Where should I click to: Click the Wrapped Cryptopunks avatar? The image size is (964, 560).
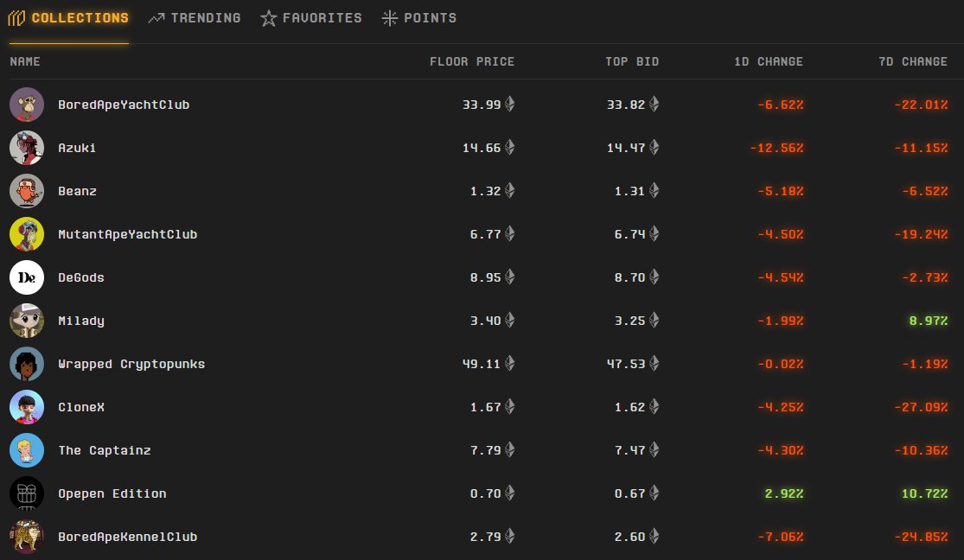coord(27,364)
